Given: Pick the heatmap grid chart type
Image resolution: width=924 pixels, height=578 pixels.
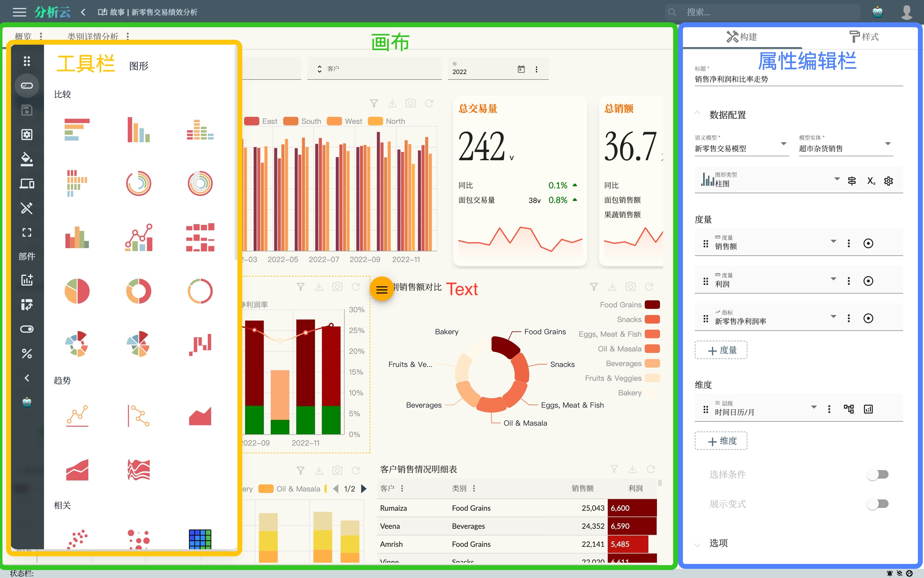Looking at the screenshot, I should pyautogui.click(x=200, y=539).
